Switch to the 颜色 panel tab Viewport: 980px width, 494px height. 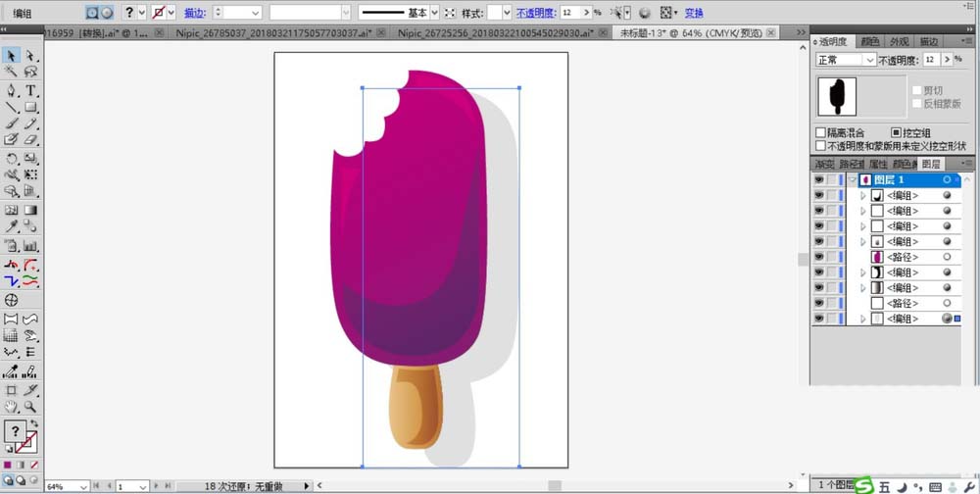click(x=869, y=41)
